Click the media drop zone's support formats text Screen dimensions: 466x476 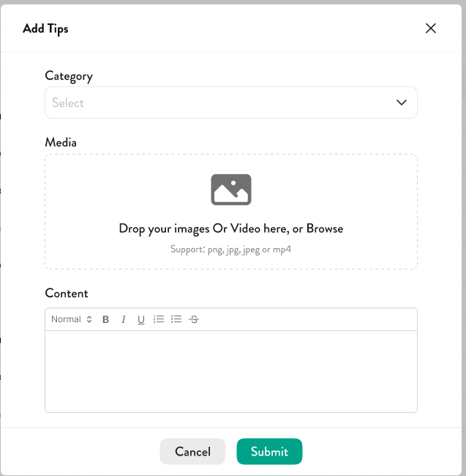231,249
